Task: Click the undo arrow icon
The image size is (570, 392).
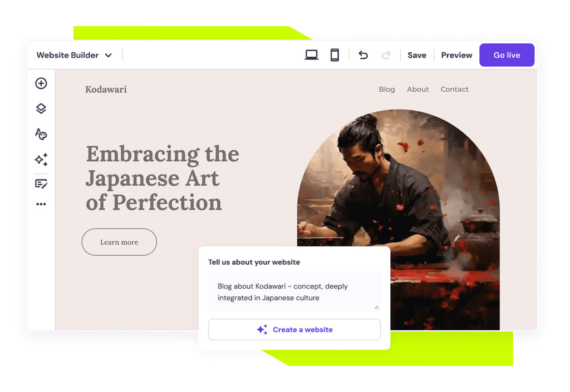Action: coord(363,55)
